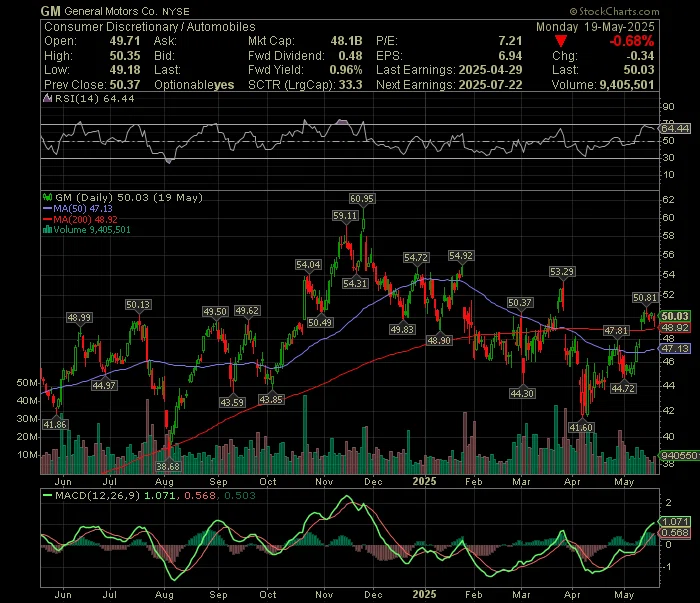
Task: Click the Fwd Yield 0.96% value
Action: pyautogui.click(x=346, y=70)
